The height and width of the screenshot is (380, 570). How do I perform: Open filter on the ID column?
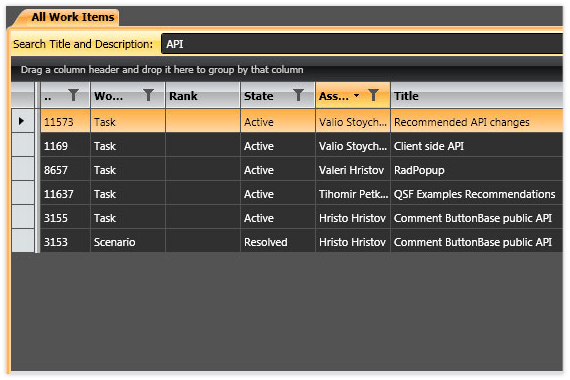(73, 95)
